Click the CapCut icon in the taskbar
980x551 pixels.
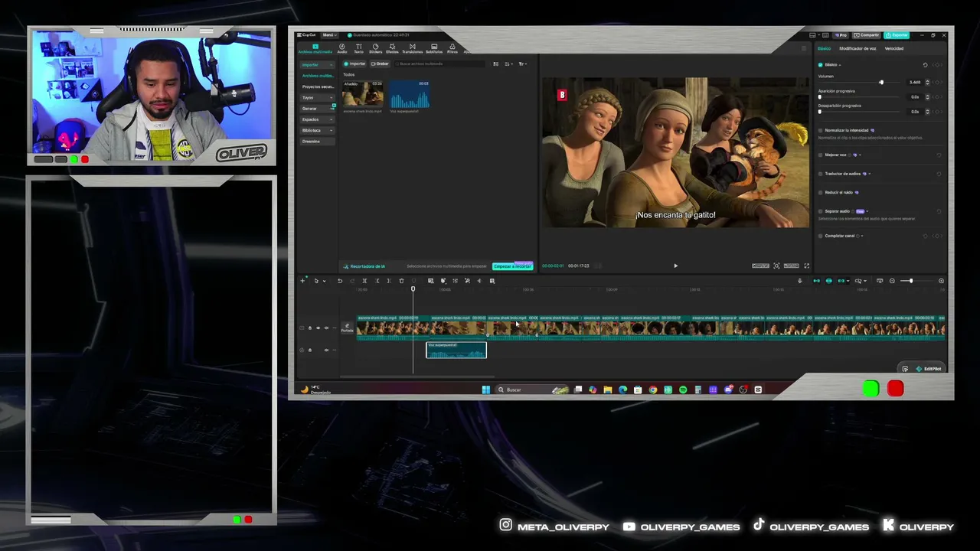(758, 390)
